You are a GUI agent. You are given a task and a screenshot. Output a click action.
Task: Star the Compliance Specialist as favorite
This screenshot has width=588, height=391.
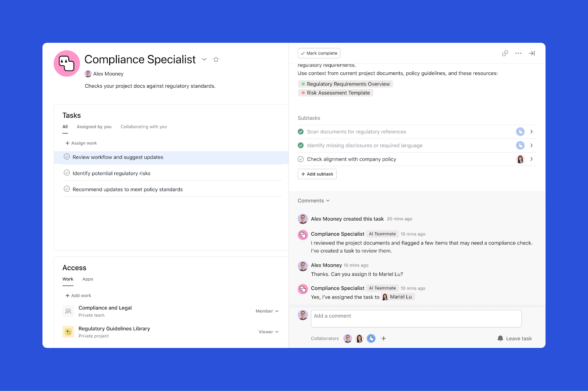click(x=216, y=59)
